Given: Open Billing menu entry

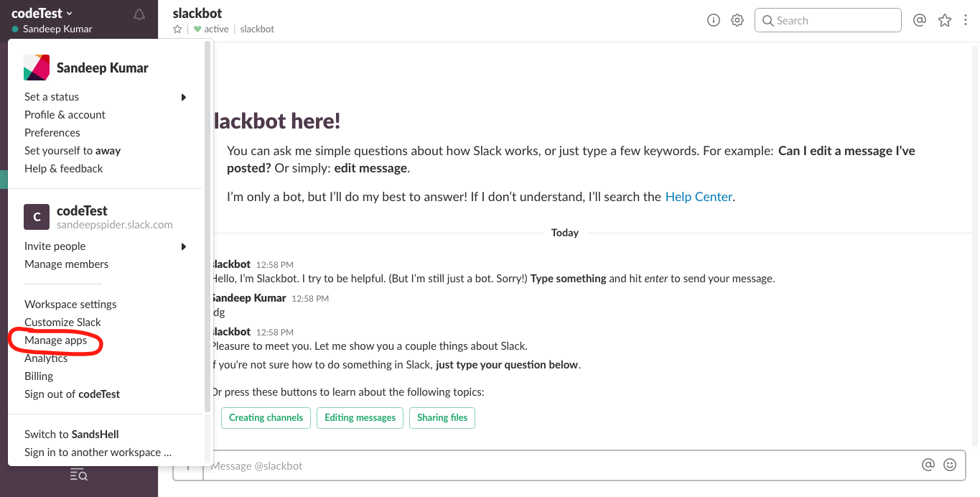Looking at the screenshot, I should 39,376.
